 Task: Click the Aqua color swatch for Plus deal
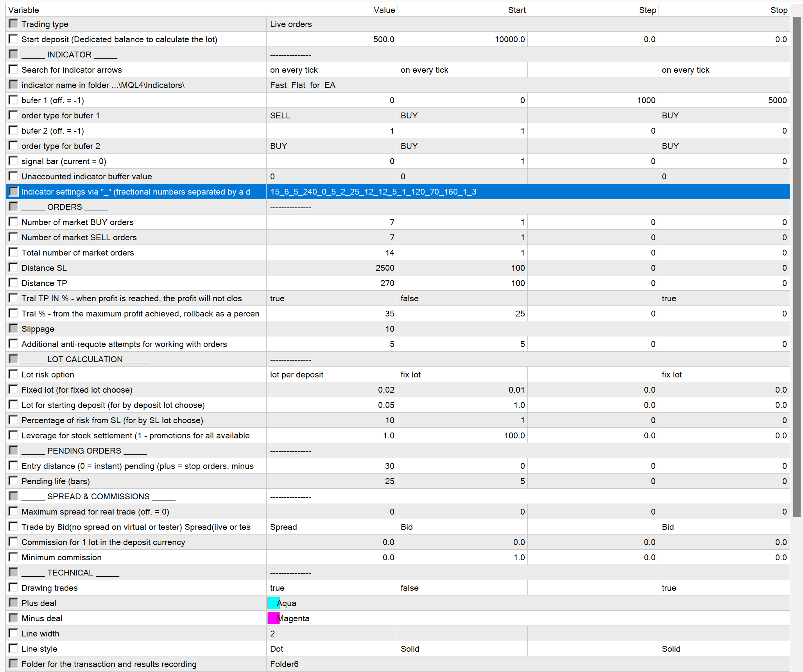273,603
